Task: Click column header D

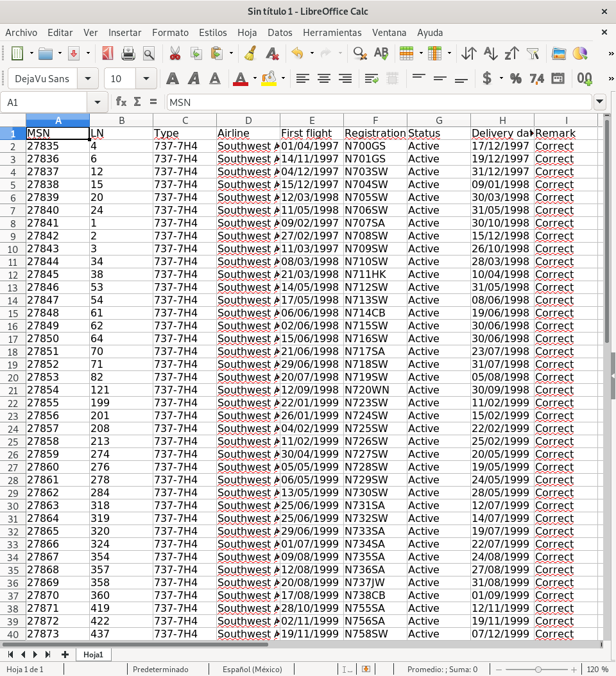Action: tap(248, 120)
